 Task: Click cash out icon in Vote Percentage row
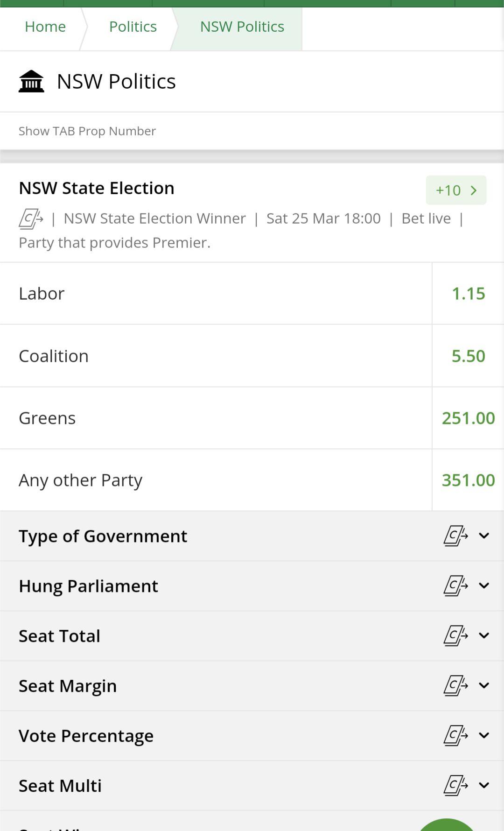(x=455, y=736)
